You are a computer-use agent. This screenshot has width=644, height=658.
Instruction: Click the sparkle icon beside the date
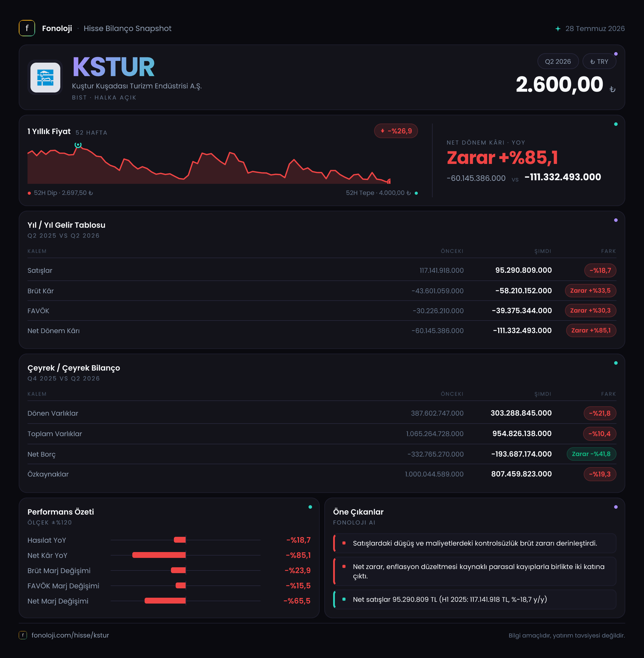[x=558, y=29]
